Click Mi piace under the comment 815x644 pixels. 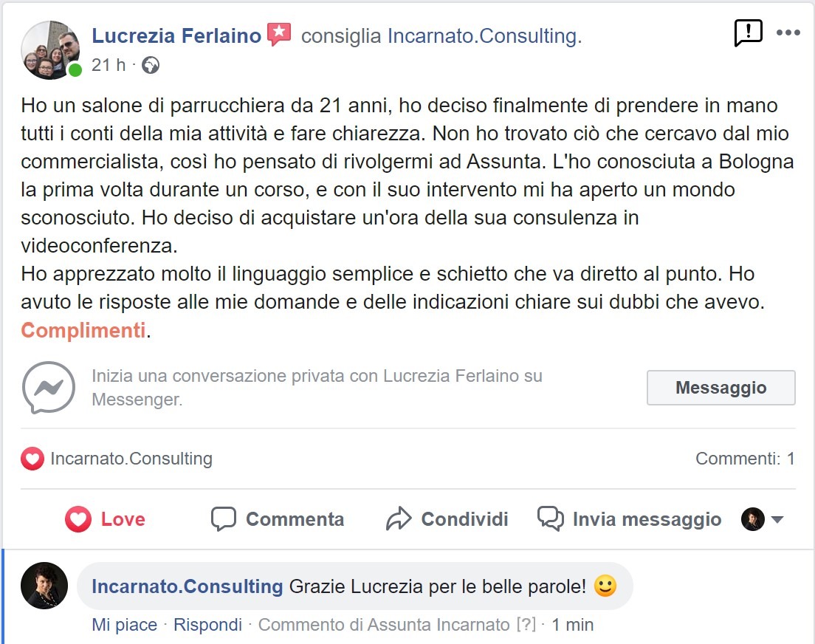[x=124, y=625]
